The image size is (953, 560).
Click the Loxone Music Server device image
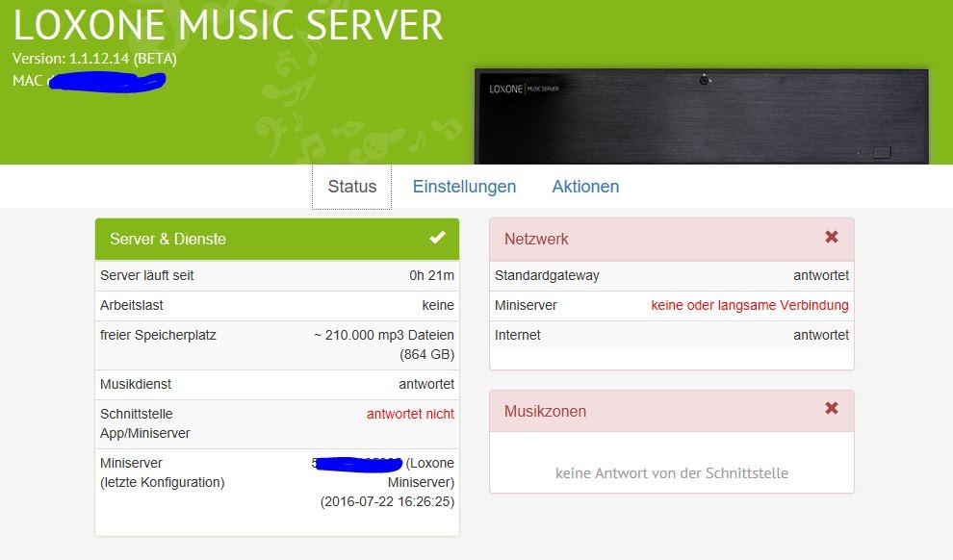(x=702, y=116)
